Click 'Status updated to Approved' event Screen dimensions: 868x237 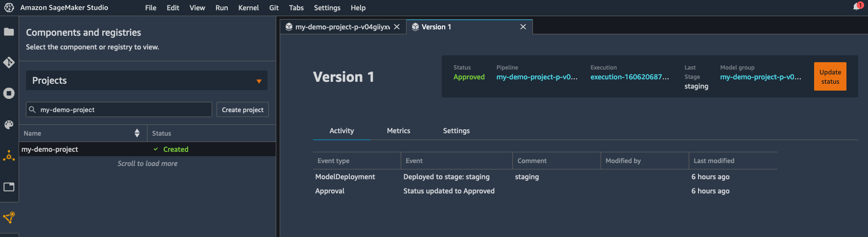(x=449, y=191)
